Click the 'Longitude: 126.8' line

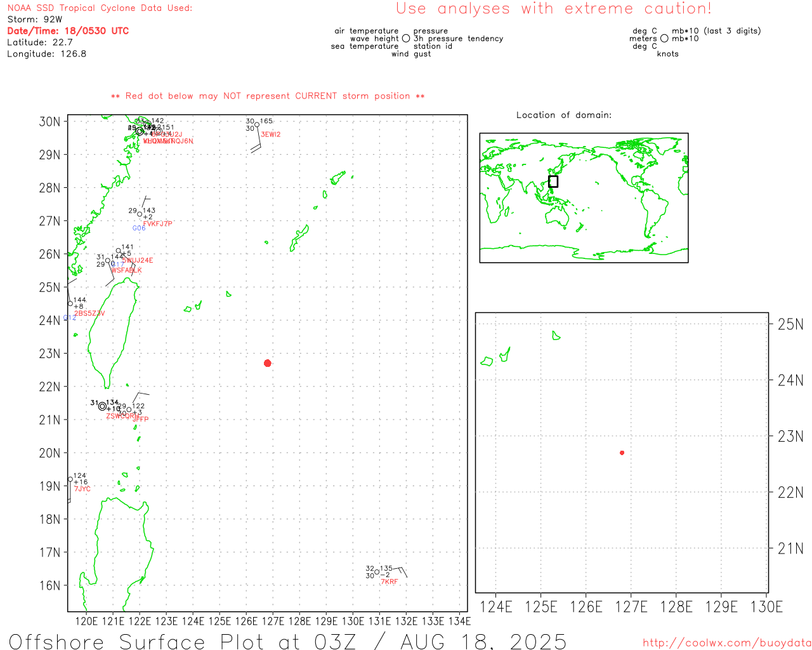tap(47, 54)
